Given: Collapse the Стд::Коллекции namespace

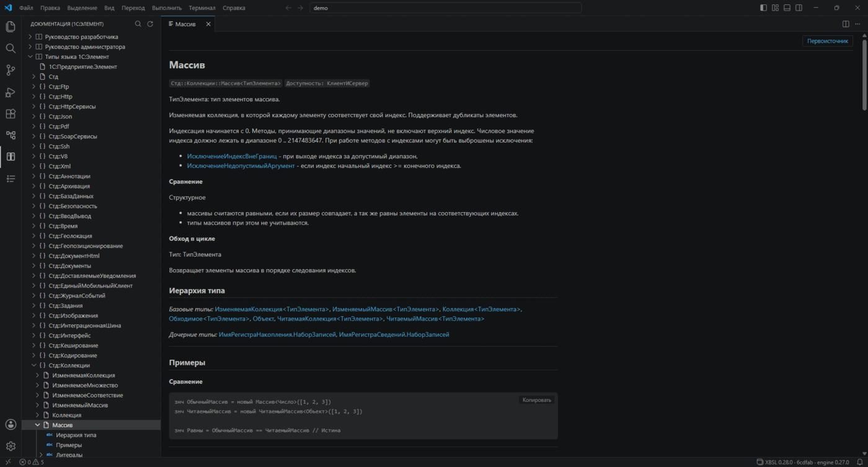Looking at the screenshot, I should click(x=34, y=365).
